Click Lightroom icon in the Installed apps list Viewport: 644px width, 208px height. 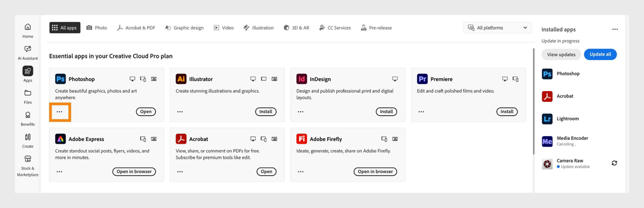tap(547, 119)
